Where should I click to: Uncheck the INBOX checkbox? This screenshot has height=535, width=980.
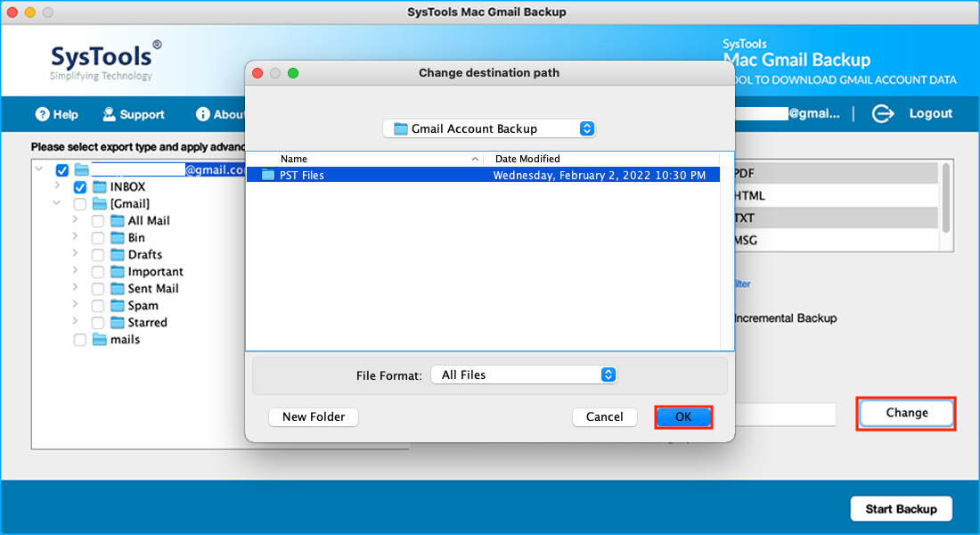point(80,187)
